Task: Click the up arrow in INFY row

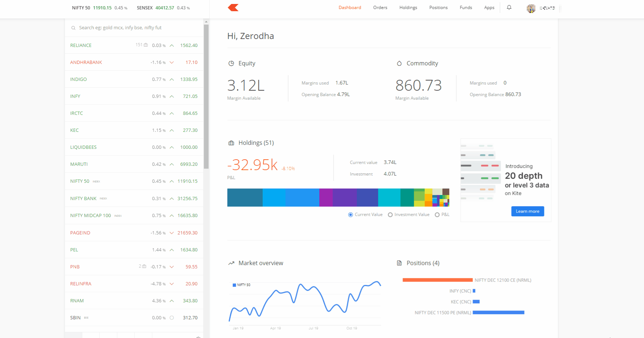Action: (x=172, y=96)
